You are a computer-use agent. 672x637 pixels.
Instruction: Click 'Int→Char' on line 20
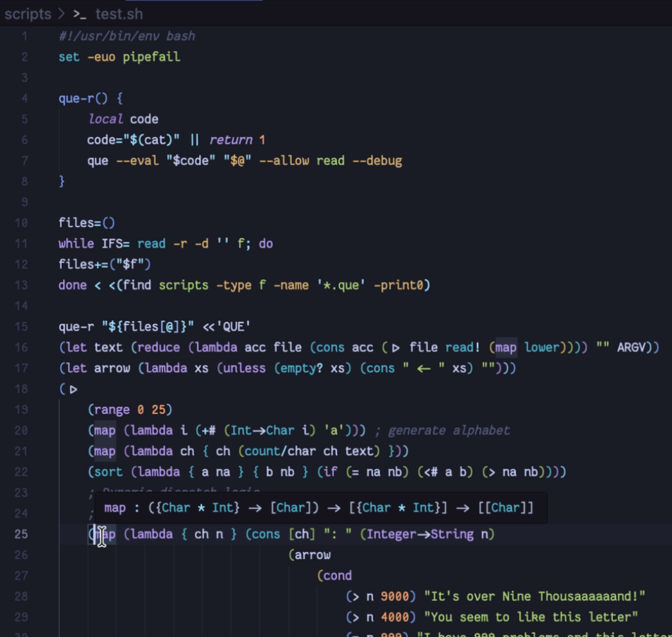coord(263,430)
